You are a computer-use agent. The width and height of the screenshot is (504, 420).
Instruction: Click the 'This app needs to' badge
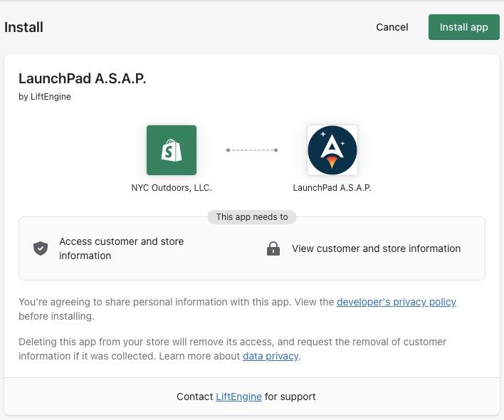(x=252, y=217)
